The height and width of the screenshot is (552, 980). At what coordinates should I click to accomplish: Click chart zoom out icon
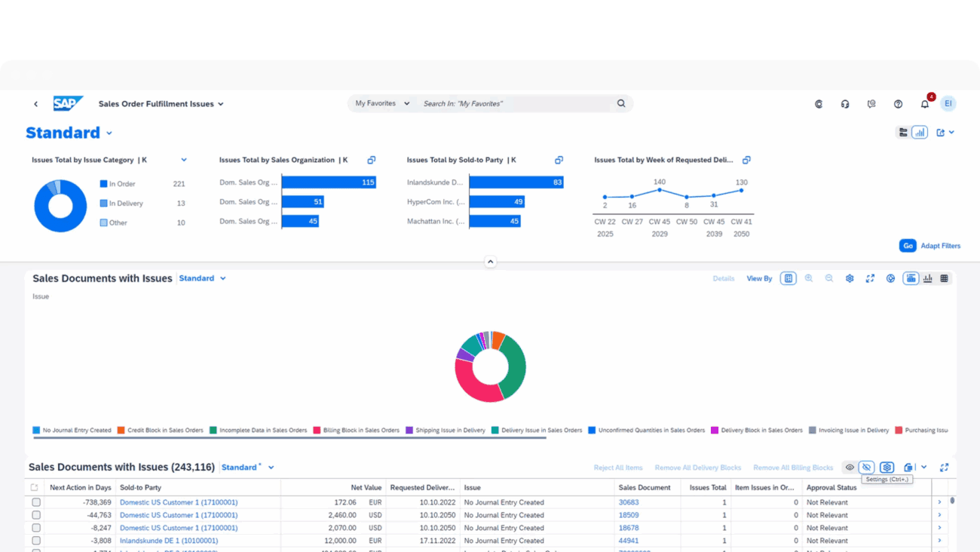coord(829,278)
